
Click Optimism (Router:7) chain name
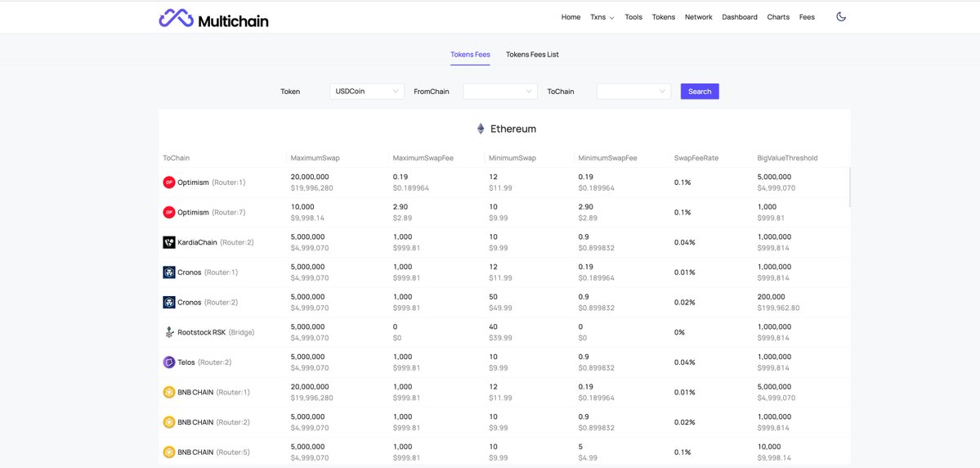(x=211, y=213)
